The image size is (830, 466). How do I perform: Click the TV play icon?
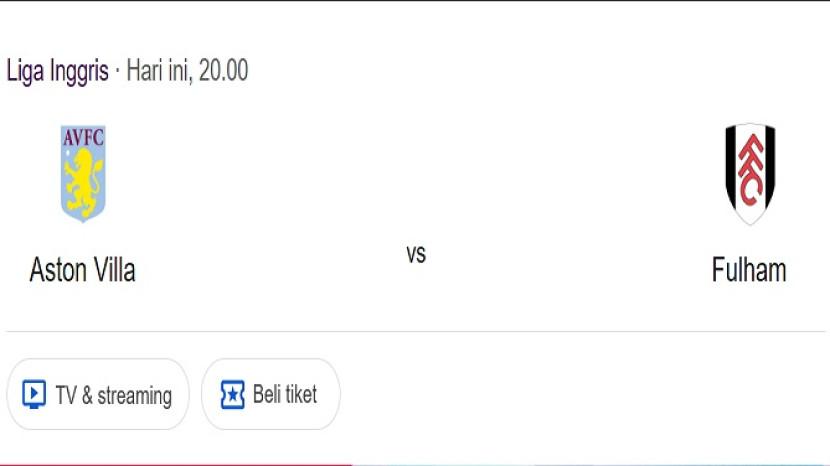coord(34,395)
